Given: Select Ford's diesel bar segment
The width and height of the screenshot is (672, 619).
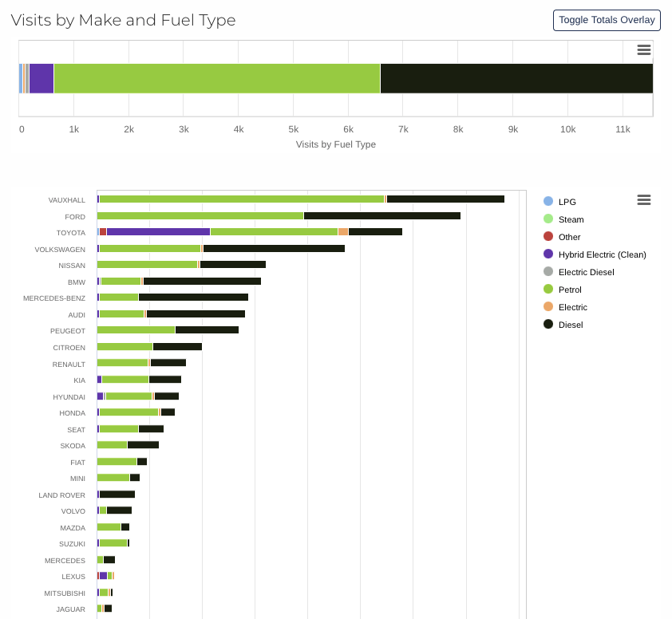Looking at the screenshot, I should point(381,216).
